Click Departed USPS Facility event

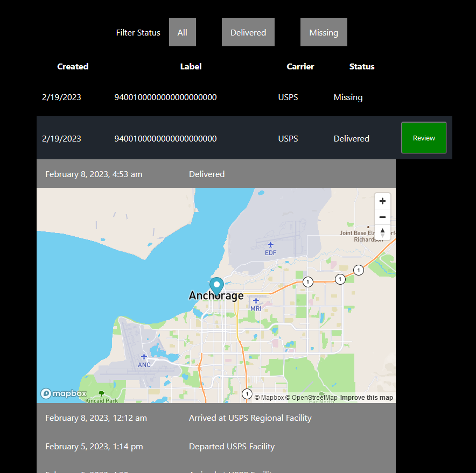click(216, 446)
